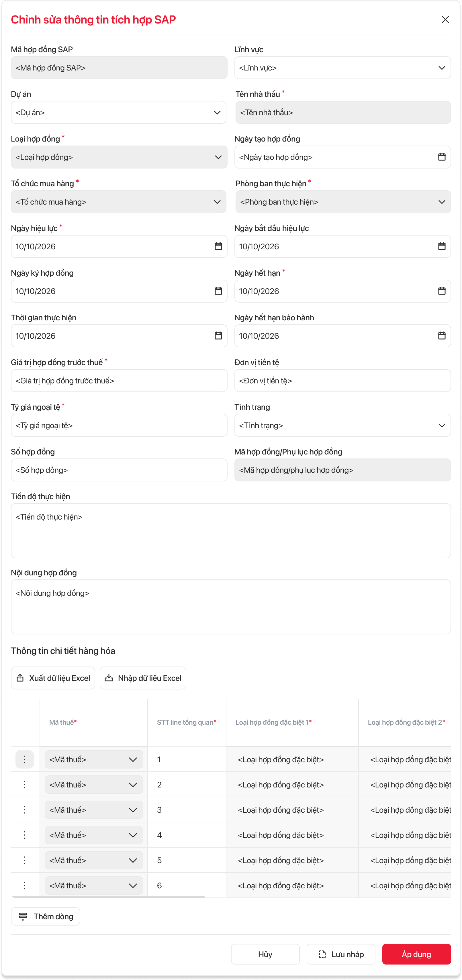Open the Dự án dropdown list
The height and width of the screenshot is (980, 462).
(217, 112)
